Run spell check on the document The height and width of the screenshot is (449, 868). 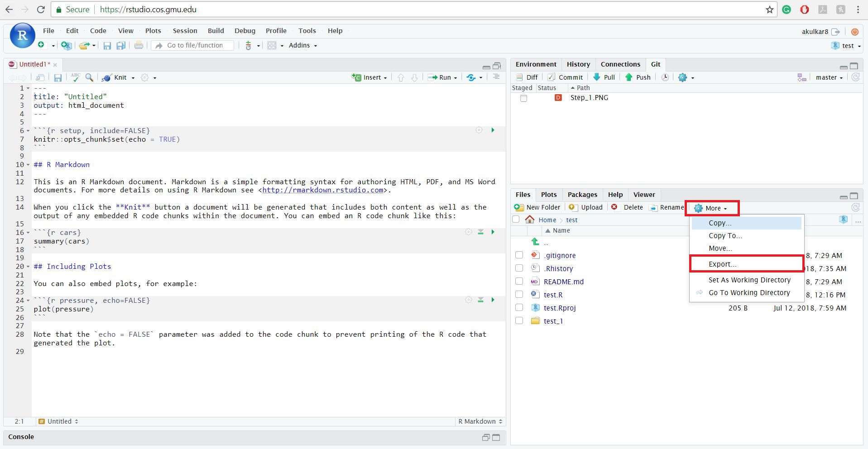point(75,77)
